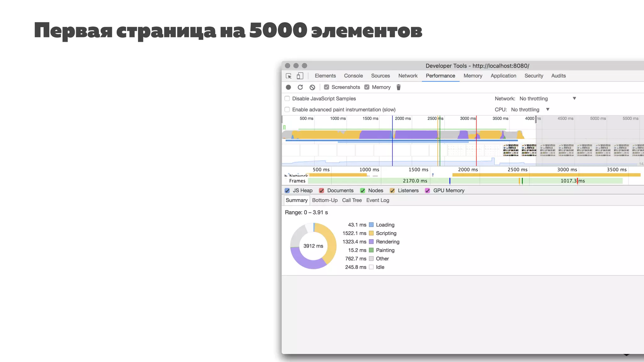Switch to the Event Log tab
The width and height of the screenshot is (644, 362).
(378, 200)
